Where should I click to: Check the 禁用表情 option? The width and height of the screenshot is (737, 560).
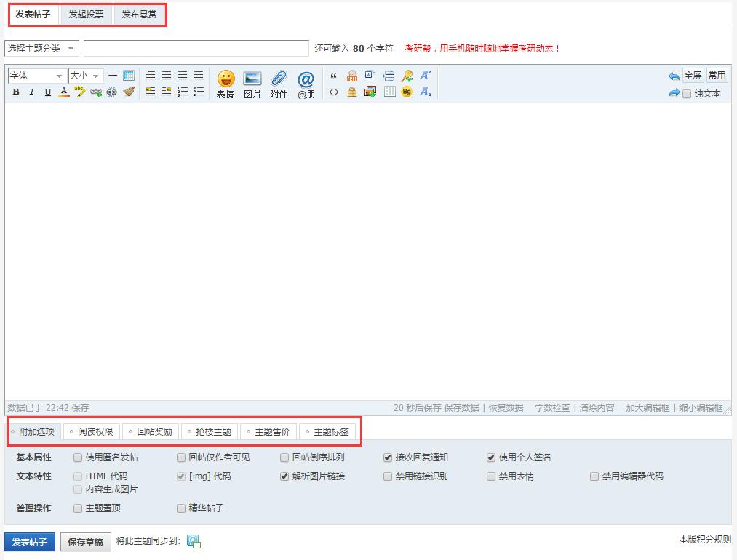[x=491, y=476]
